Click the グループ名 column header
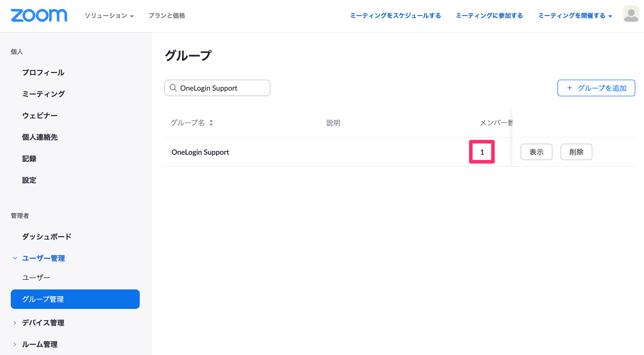Viewport: 644px width, 355px height. (x=188, y=123)
